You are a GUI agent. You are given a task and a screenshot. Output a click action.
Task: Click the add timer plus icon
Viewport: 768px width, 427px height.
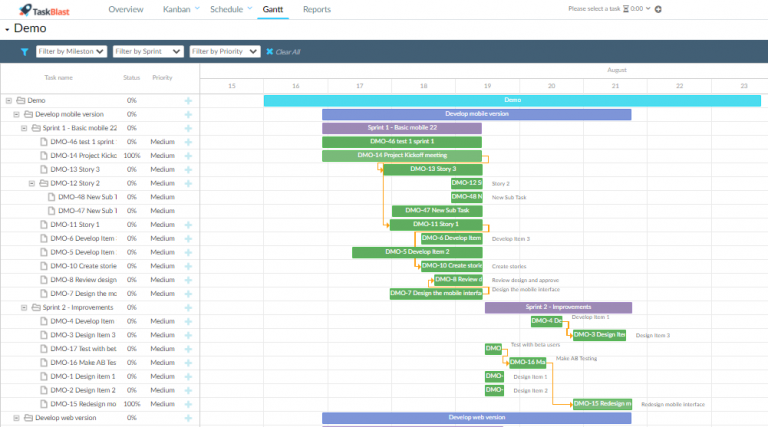click(x=658, y=9)
